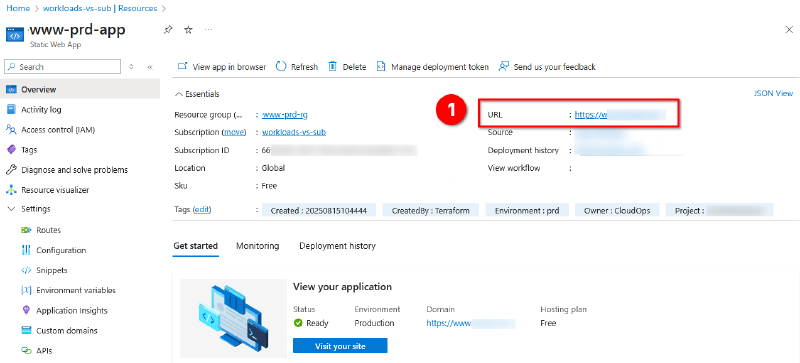Open the Activity log page

41,109
